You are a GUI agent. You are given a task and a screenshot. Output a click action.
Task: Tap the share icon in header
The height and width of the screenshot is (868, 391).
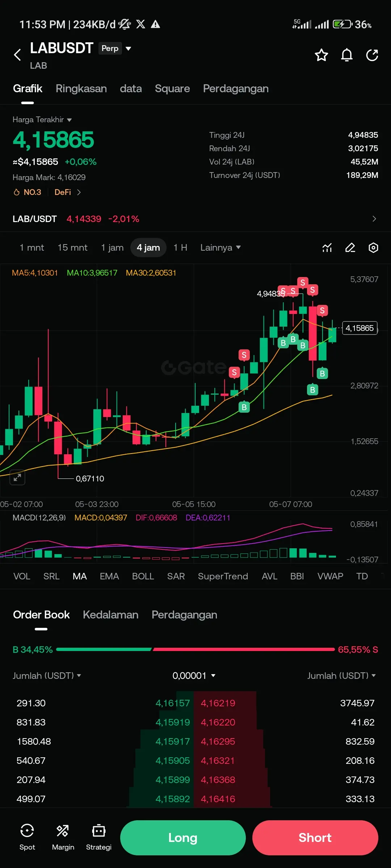(372, 55)
